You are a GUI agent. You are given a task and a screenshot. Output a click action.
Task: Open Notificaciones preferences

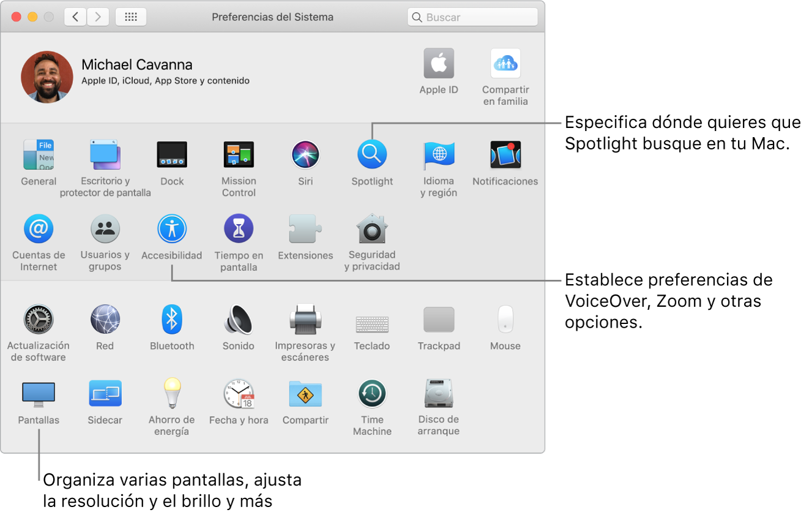(x=505, y=155)
